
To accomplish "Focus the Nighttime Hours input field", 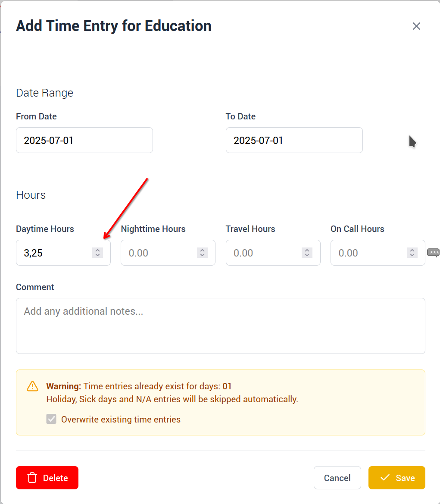I will click(x=157, y=253).
